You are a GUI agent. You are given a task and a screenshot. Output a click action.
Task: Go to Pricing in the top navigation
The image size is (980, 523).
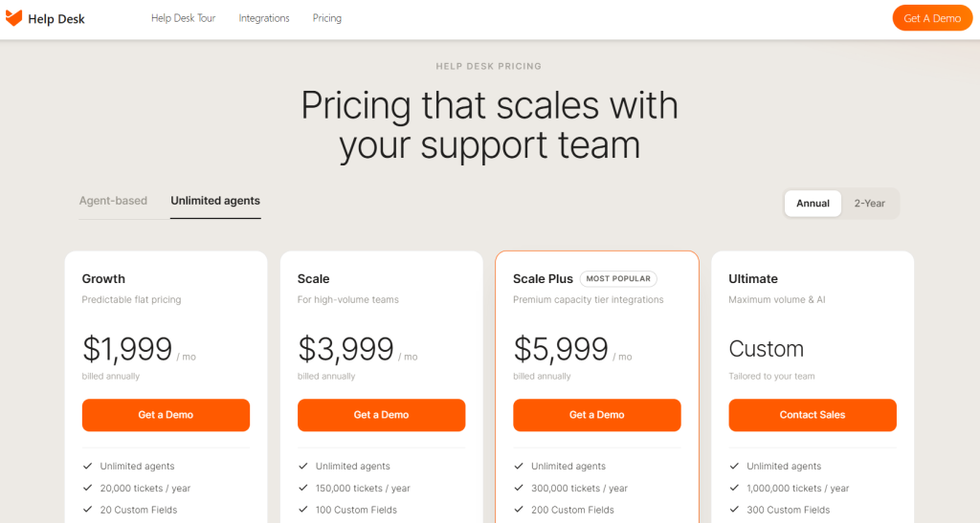tap(327, 18)
